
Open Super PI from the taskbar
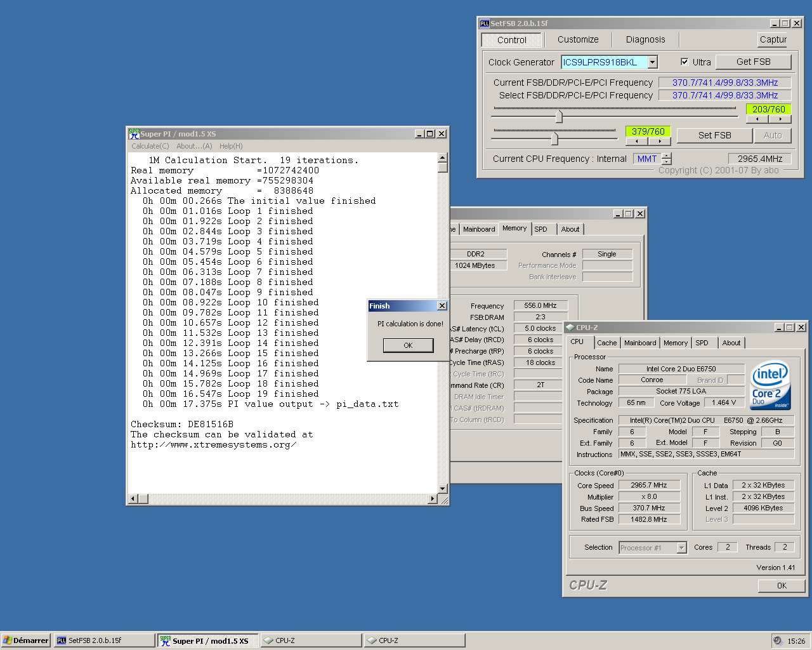pos(208,640)
